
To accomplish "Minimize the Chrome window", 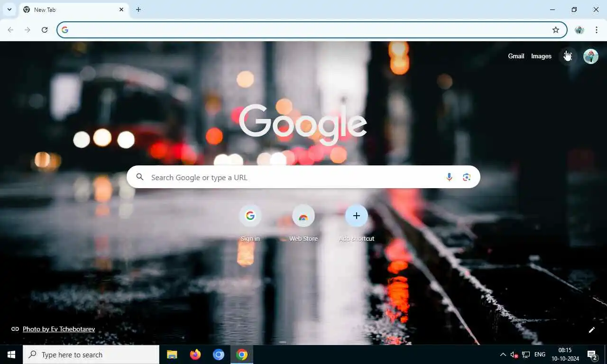I will pyautogui.click(x=552, y=9).
